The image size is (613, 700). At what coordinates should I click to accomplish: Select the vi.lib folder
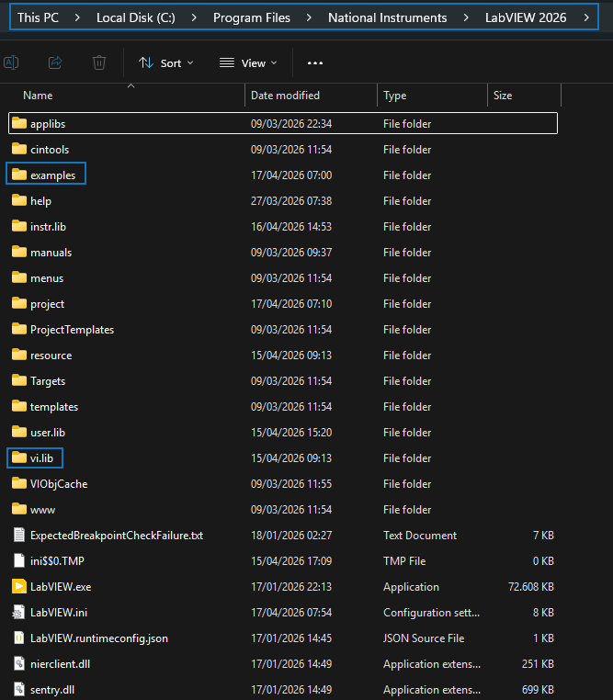click(x=41, y=457)
